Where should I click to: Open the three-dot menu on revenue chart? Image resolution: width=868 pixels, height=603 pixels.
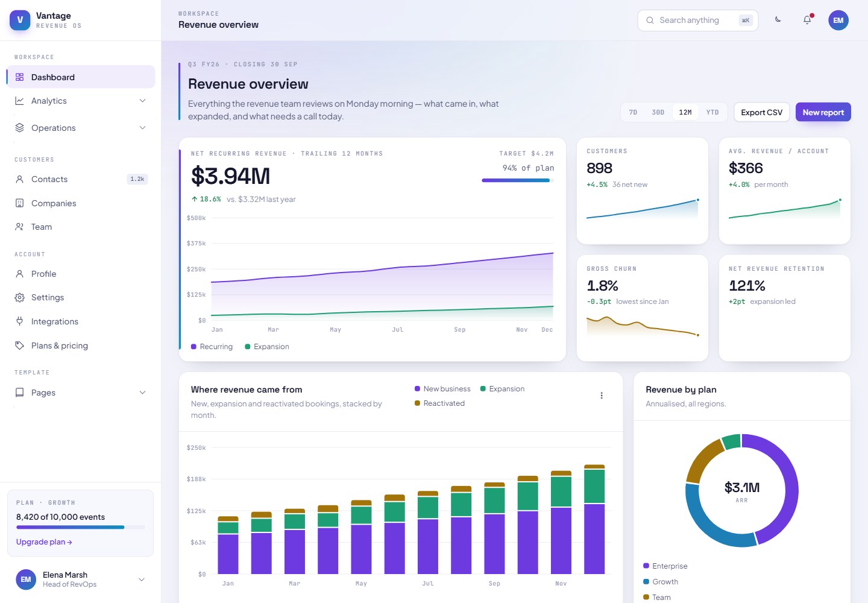[602, 396]
